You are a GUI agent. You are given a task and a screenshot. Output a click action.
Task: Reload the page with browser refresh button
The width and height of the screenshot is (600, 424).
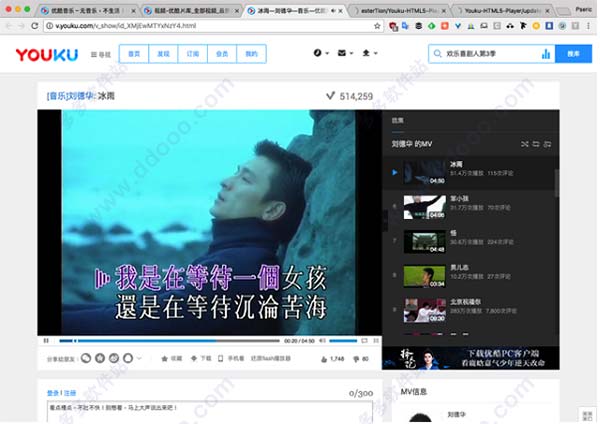click(34, 26)
